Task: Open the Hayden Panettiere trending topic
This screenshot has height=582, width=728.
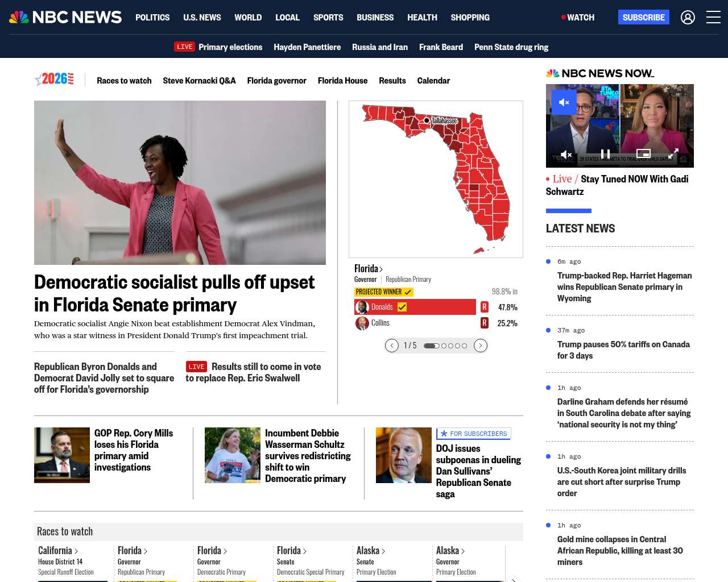Action: coord(307,47)
